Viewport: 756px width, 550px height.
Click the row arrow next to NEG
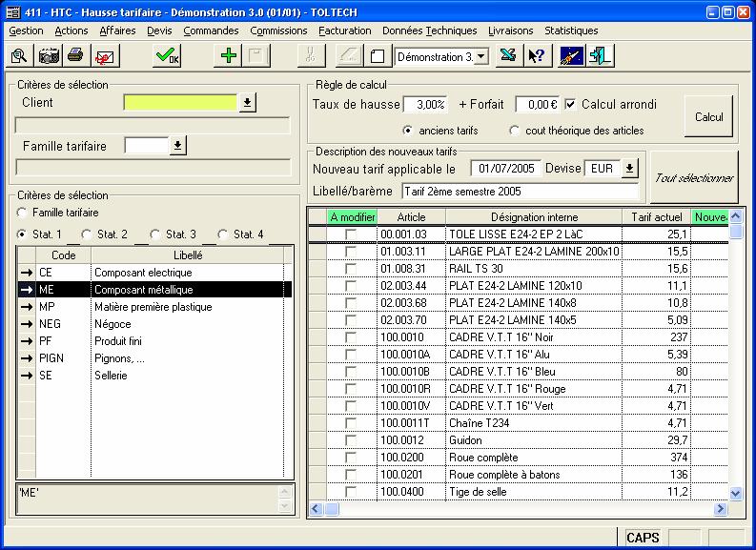click(27, 324)
